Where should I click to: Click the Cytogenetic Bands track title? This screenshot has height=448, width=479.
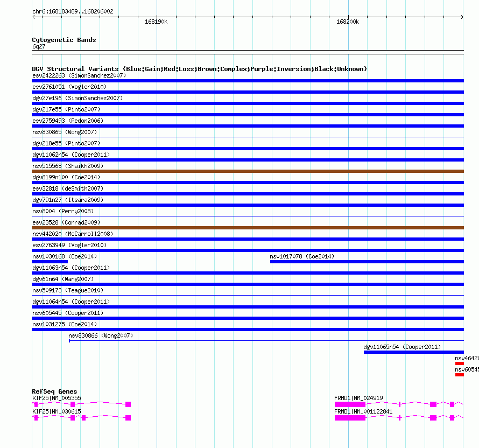(64, 40)
